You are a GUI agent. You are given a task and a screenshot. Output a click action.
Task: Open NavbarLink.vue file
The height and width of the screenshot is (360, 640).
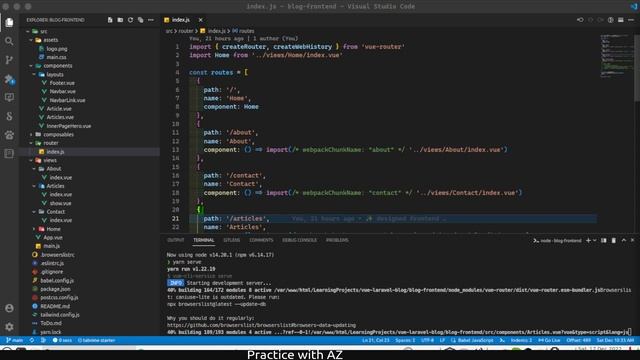67,100
